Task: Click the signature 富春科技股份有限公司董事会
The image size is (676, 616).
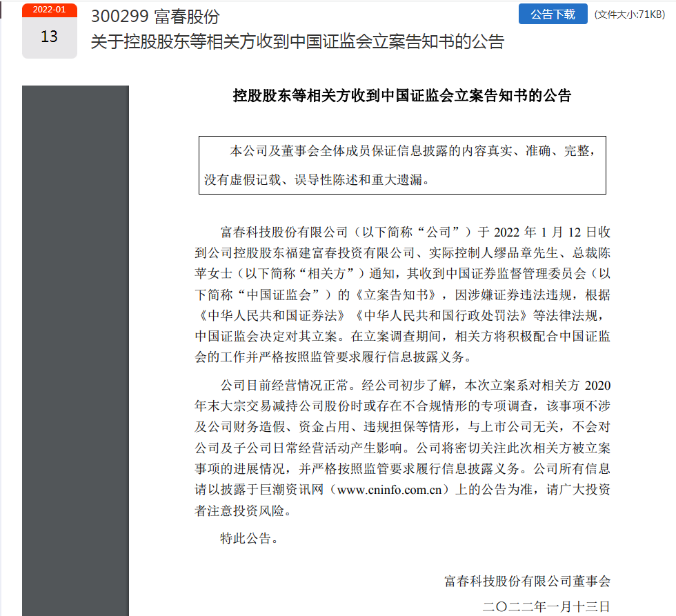Action: [x=527, y=582]
